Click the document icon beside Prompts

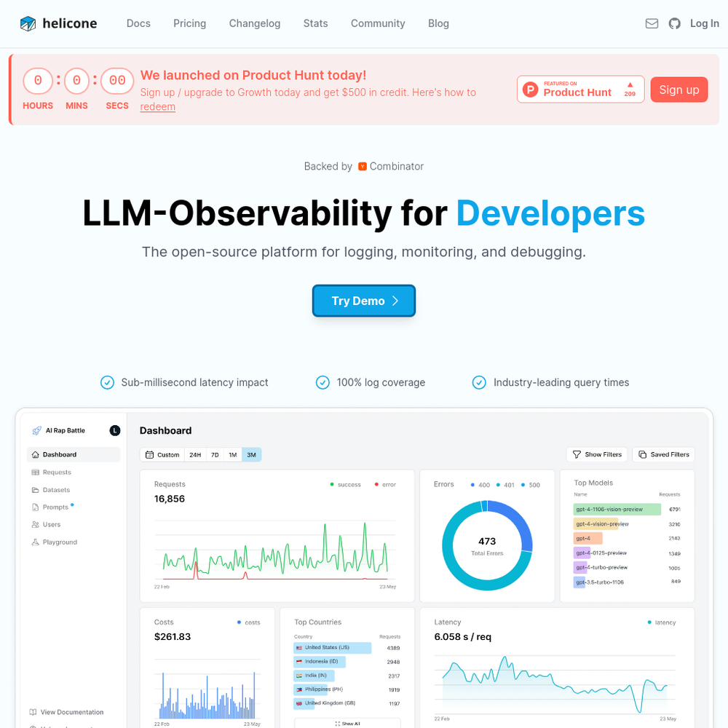click(35, 507)
